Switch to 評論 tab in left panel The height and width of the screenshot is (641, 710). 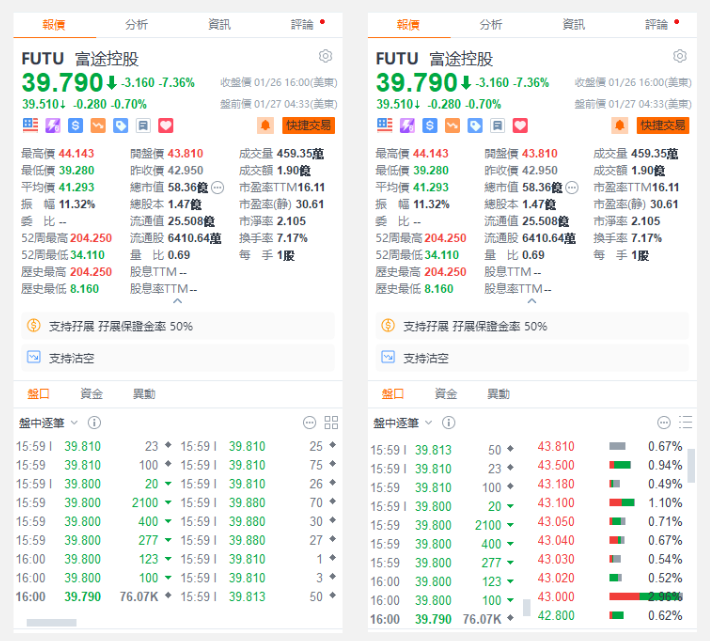pyautogui.click(x=302, y=24)
